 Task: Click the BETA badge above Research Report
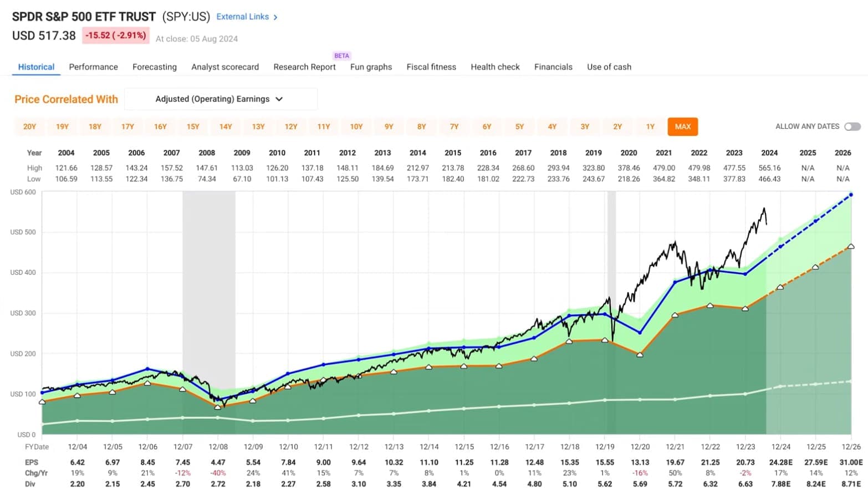coord(342,55)
